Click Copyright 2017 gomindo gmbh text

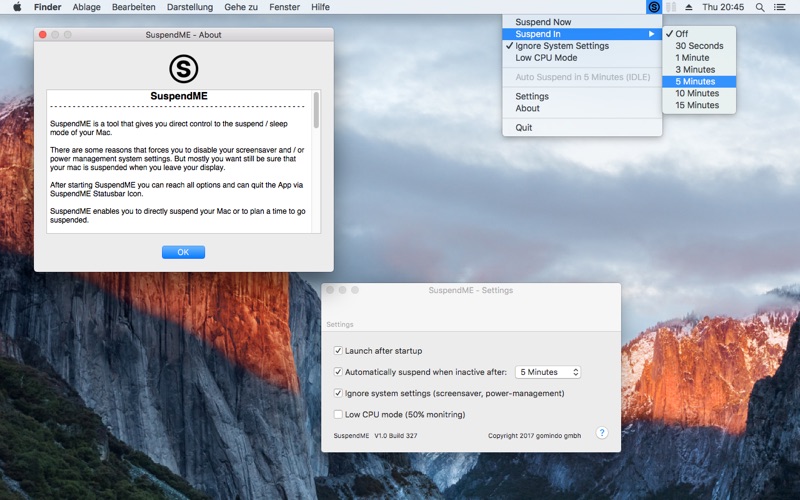tap(534, 436)
